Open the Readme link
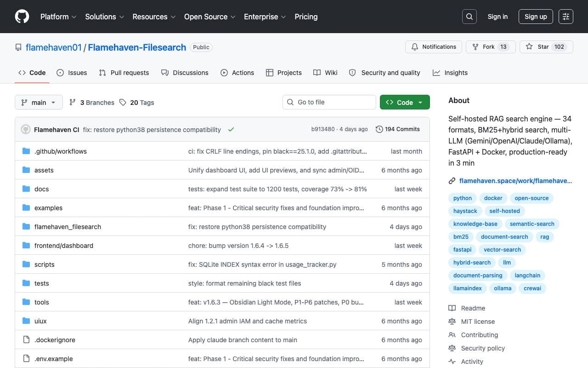The height and width of the screenshot is (368, 588). coord(467,308)
